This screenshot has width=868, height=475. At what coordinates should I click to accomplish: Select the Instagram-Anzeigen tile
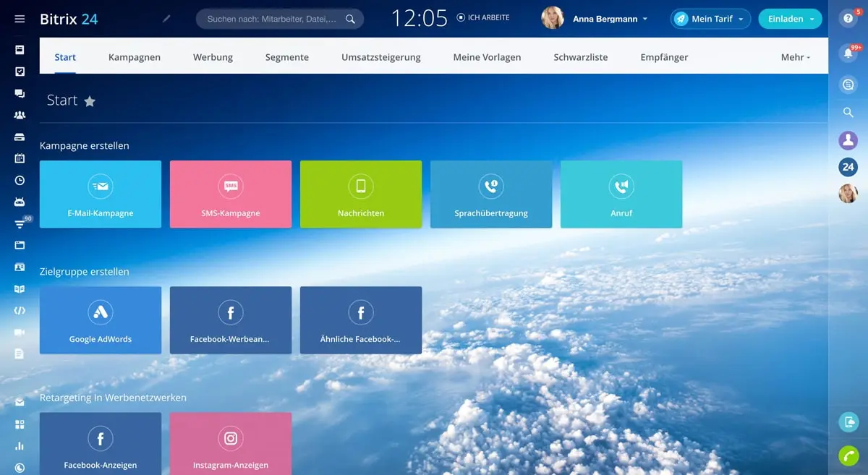point(231,442)
